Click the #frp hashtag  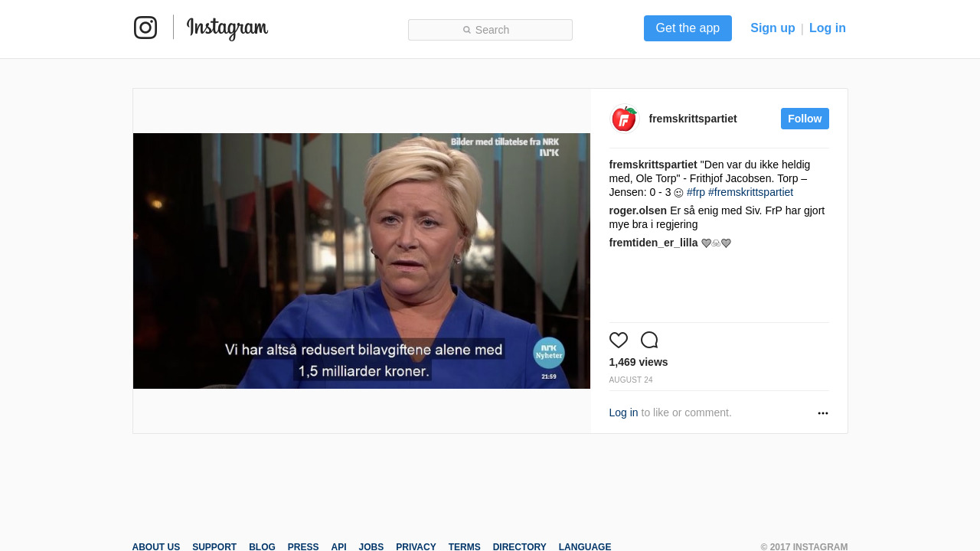click(696, 192)
